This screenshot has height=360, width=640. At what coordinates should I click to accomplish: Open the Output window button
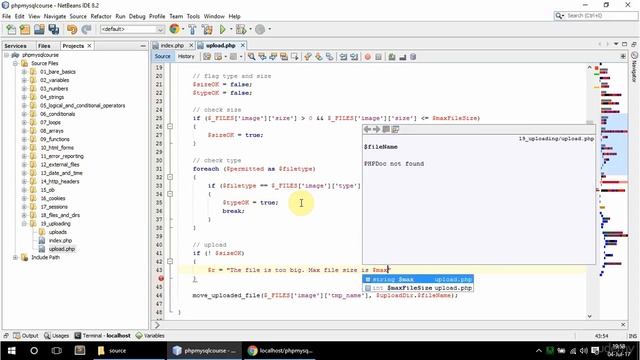click(26, 336)
